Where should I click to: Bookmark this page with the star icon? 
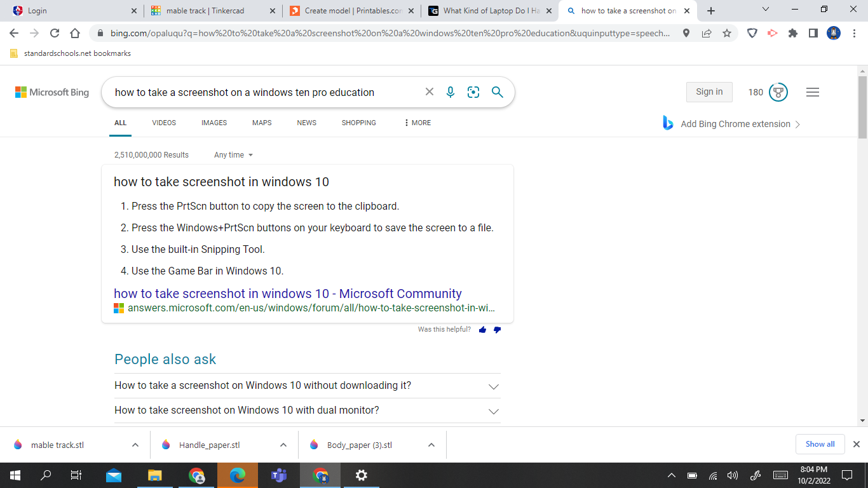coord(727,33)
